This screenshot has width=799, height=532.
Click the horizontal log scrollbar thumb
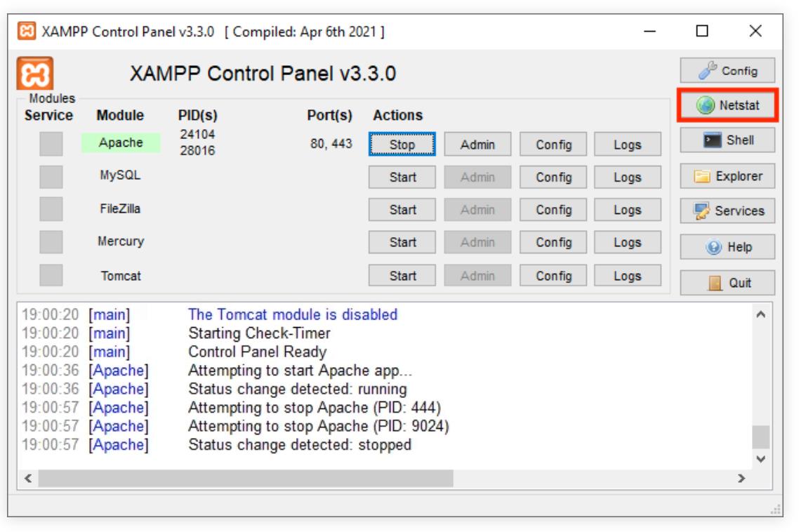(246, 478)
